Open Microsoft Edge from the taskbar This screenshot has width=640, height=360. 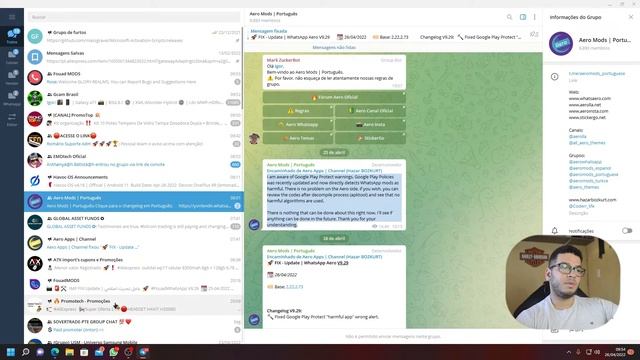(x=55, y=352)
